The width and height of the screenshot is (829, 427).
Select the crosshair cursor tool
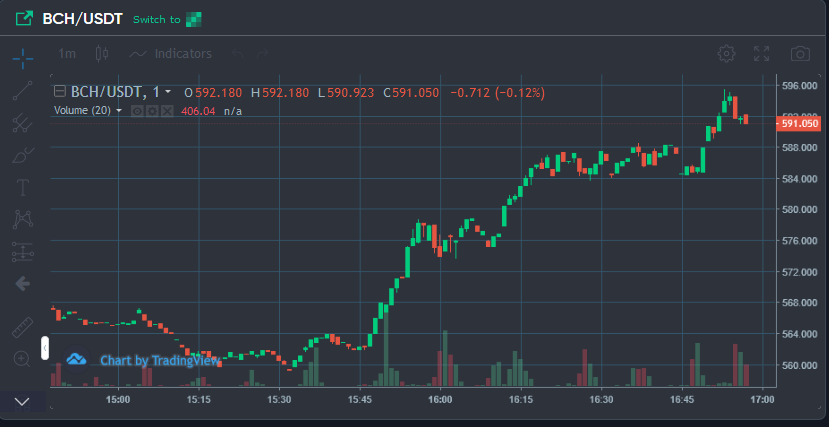(x=23, y=58)
